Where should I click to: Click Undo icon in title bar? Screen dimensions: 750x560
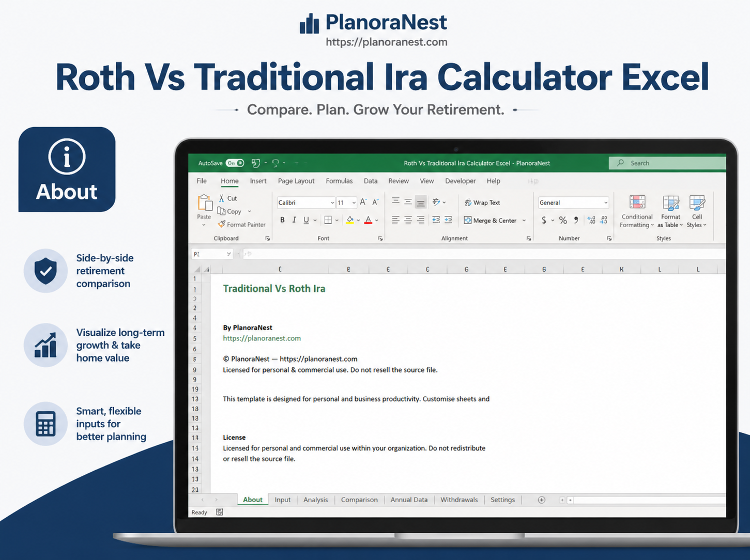tap(256, 163)
